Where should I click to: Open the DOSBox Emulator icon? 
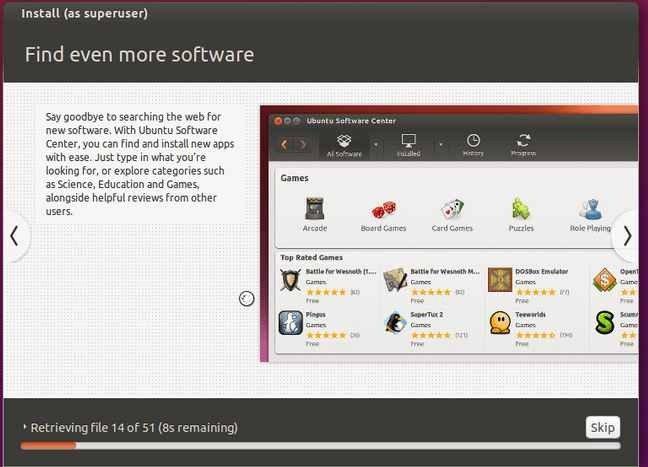click(500, 280)
